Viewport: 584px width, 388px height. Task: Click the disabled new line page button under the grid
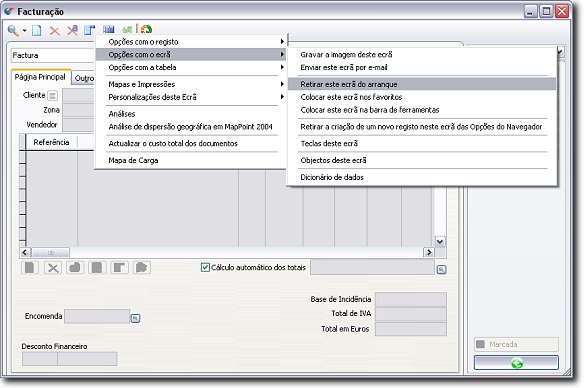click(30, 267)
